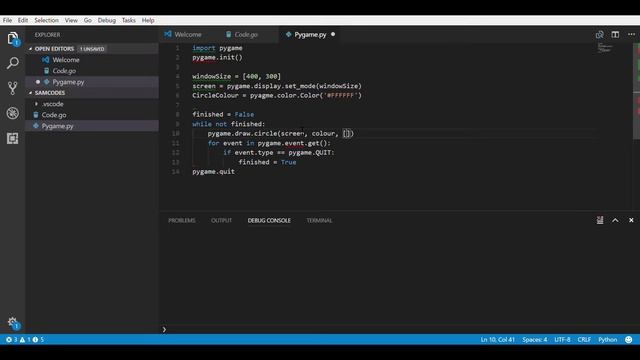Screen dimensions: 640x360
Task: Change end of line sequence CRLF
Action: click(x=584, y=340)
